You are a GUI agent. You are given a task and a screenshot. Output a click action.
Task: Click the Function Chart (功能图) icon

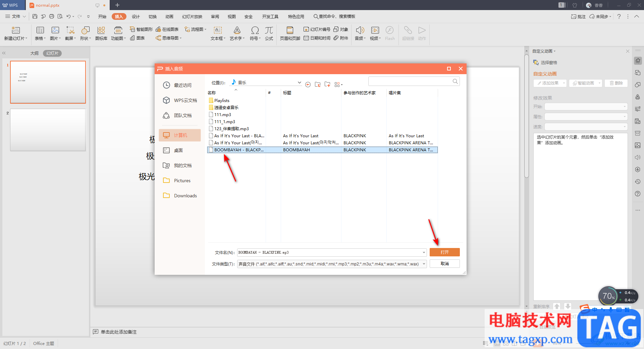(x=118, y=34)
